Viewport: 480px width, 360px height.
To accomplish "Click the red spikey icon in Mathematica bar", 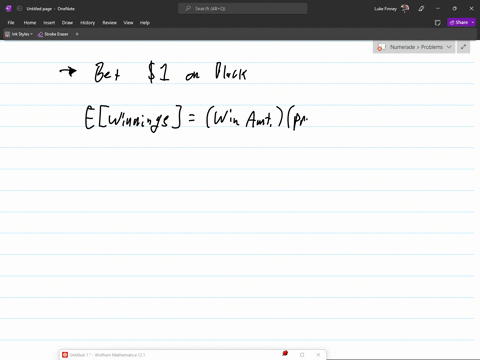I will [x=285, y=353].
